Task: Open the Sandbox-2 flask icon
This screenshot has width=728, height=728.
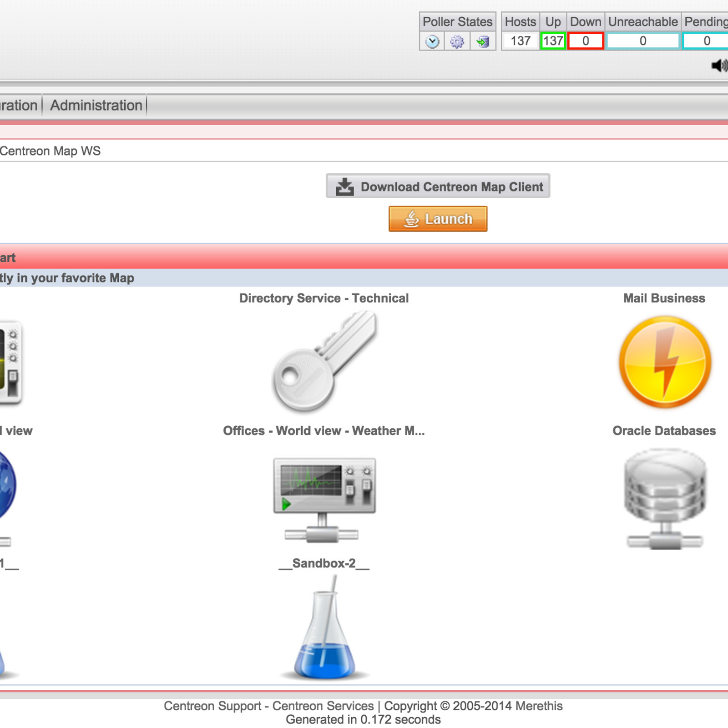Action: pyautogui.click(x=324, y=628)
